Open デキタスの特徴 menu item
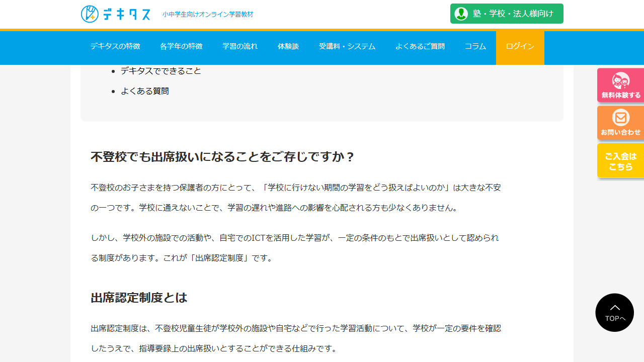This screenshot has width=644, height=362. (x=115, y=46)
